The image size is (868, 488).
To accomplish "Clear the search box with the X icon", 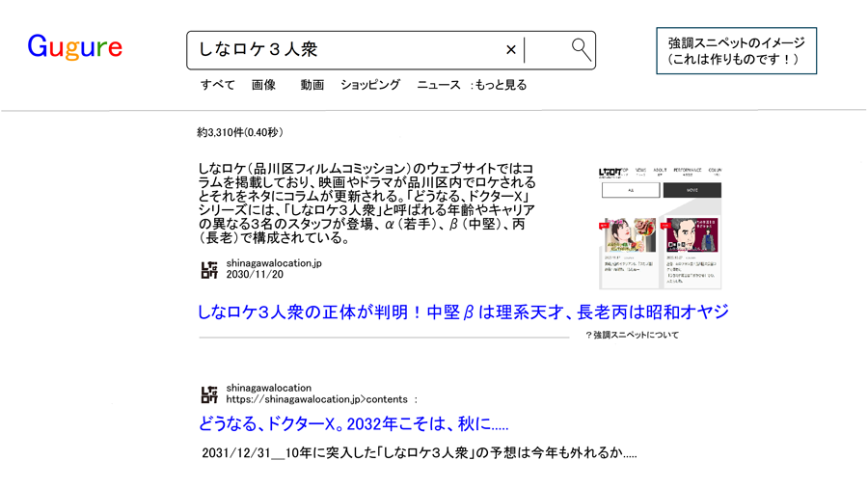I will point(511,50).
